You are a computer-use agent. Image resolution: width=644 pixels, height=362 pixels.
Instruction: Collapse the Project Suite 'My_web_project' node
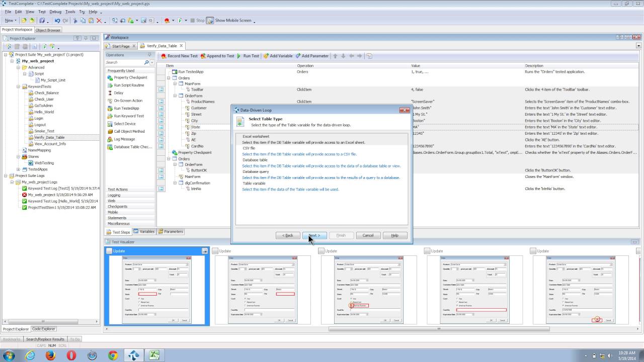coord(6,54)
